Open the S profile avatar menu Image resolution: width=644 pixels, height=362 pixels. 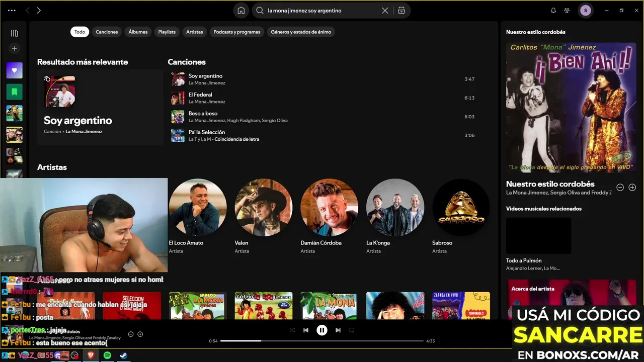(585, 11)
